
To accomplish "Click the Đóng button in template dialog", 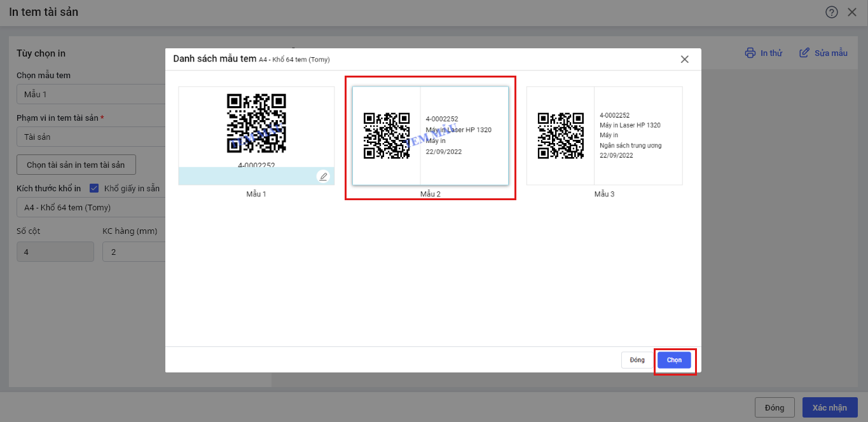I will [x=637, y=360].
